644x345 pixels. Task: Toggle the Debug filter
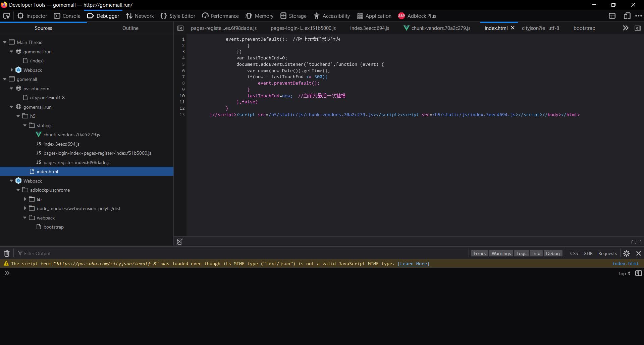click(x=553, y=253)
